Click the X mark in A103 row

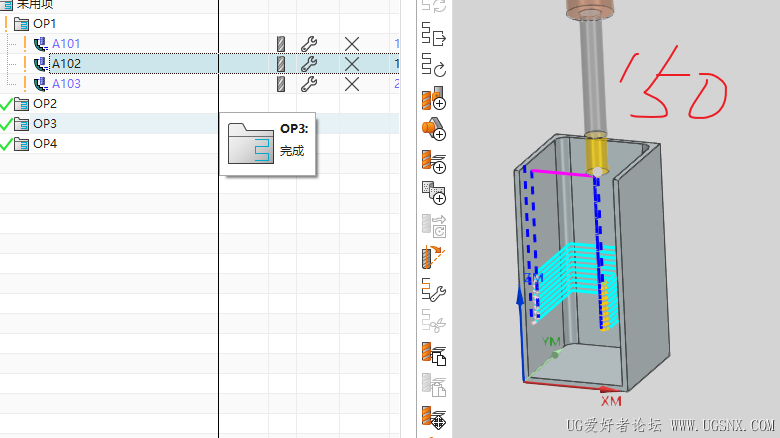pyautogui.click(x=352, y=84)
